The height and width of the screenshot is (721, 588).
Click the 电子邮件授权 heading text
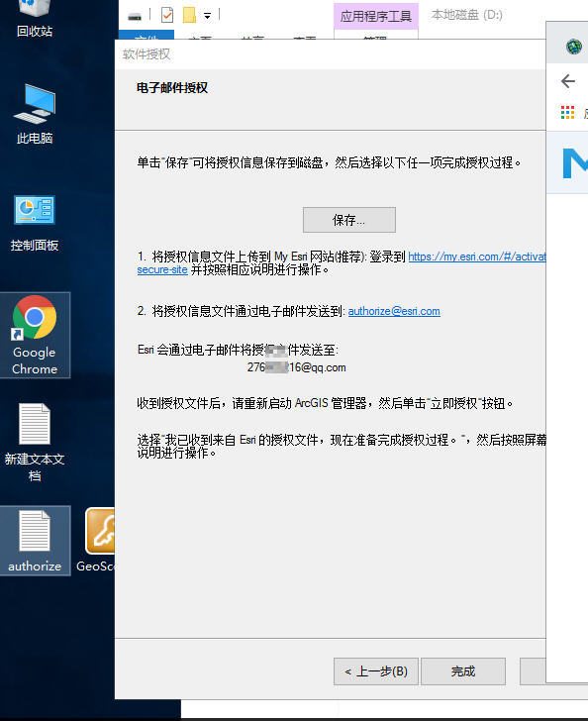(x=172, y=88)
